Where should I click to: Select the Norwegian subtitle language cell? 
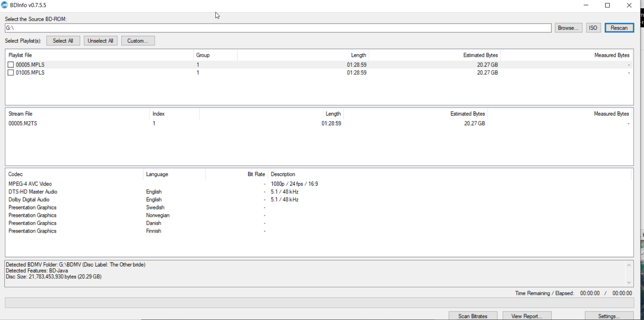(x=158, y=216)
